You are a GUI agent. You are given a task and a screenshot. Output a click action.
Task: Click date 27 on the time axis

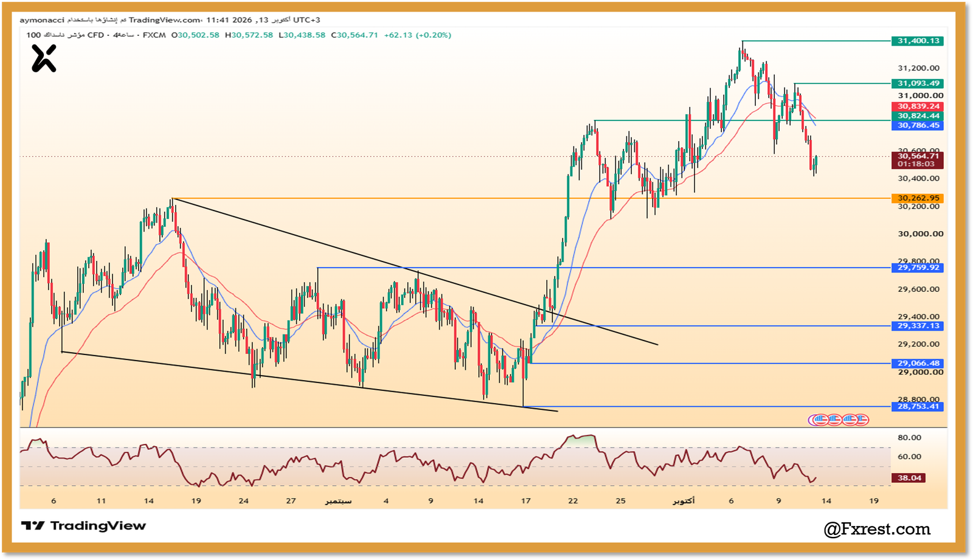coord(291,501)
